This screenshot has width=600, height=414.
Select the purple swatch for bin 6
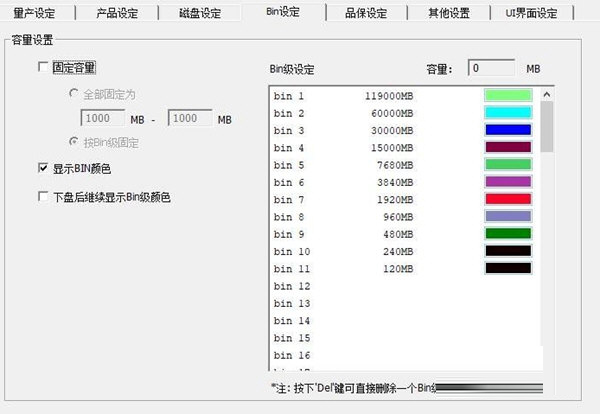tap(508, 182)
